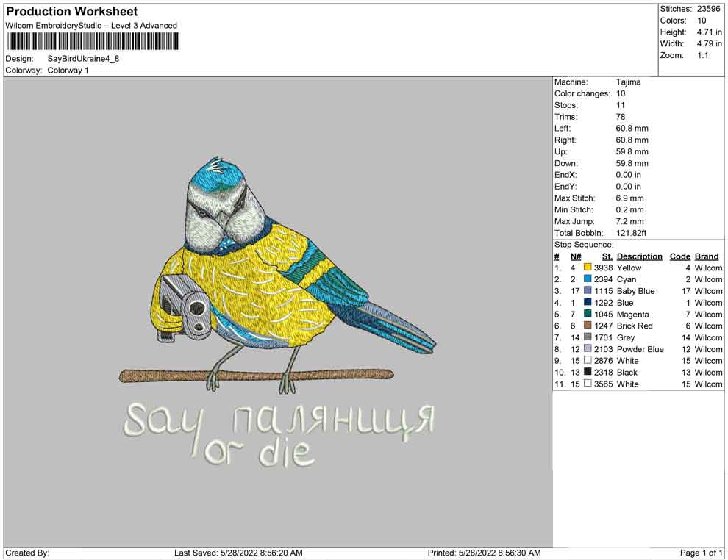Click the Tajima machine value
The height and width of the screenshot is (560, 728).
click(x=628, y=82)
